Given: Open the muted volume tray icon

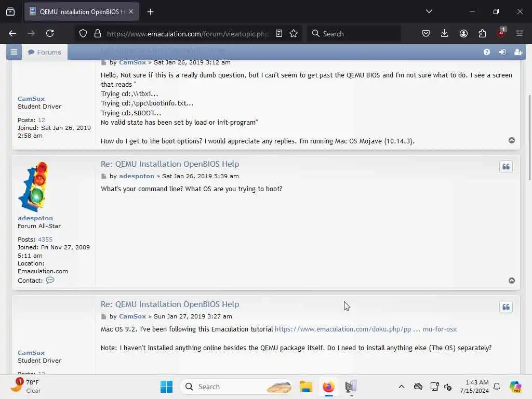Looking at the screenshot, I should pos(448,387).
